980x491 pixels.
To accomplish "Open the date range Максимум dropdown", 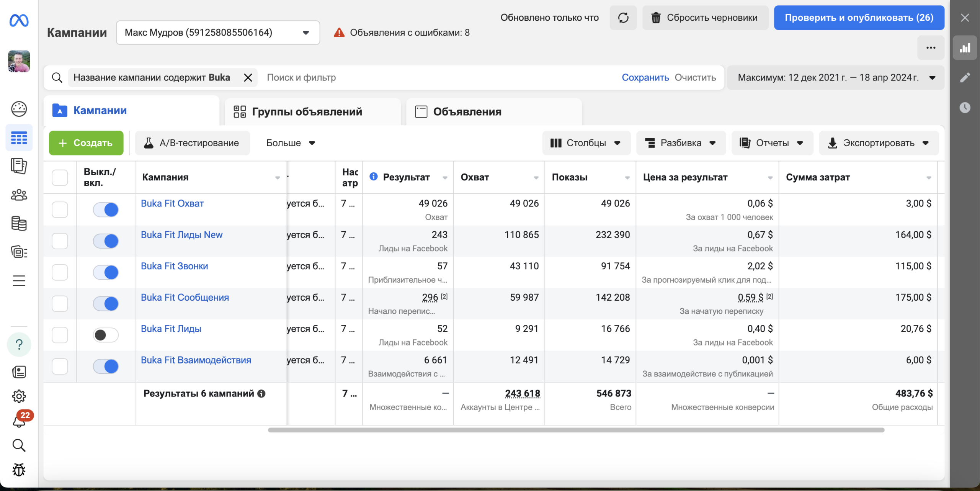I will pyautogui.click(x=836, y=78).
